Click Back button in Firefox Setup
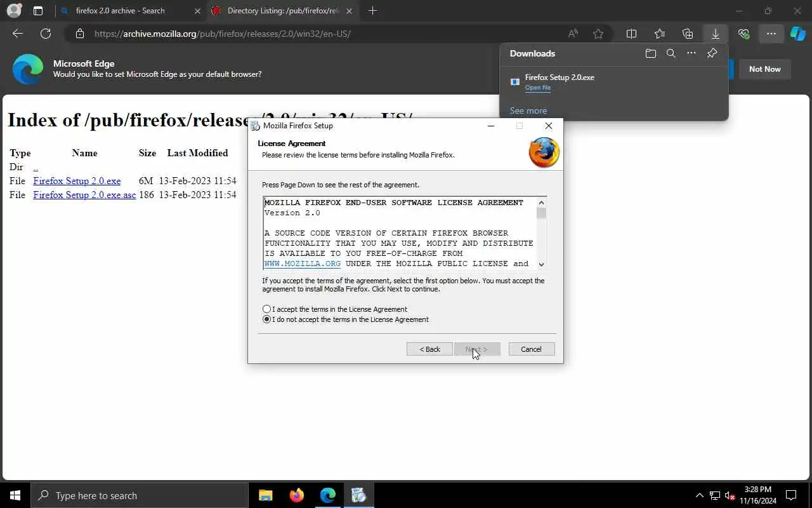 pyautogui.click(x=429, y=349)
